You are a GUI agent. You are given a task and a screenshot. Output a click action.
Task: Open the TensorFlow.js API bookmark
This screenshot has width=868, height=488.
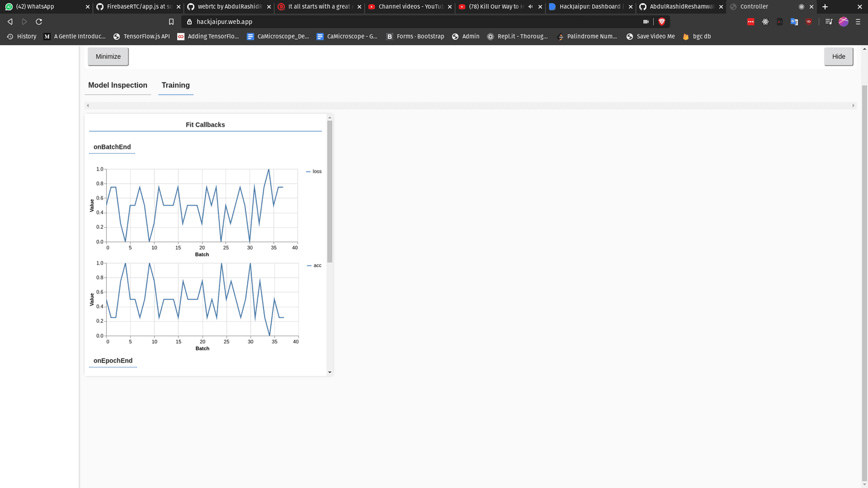pyautogui.click(x=142, y=36)
